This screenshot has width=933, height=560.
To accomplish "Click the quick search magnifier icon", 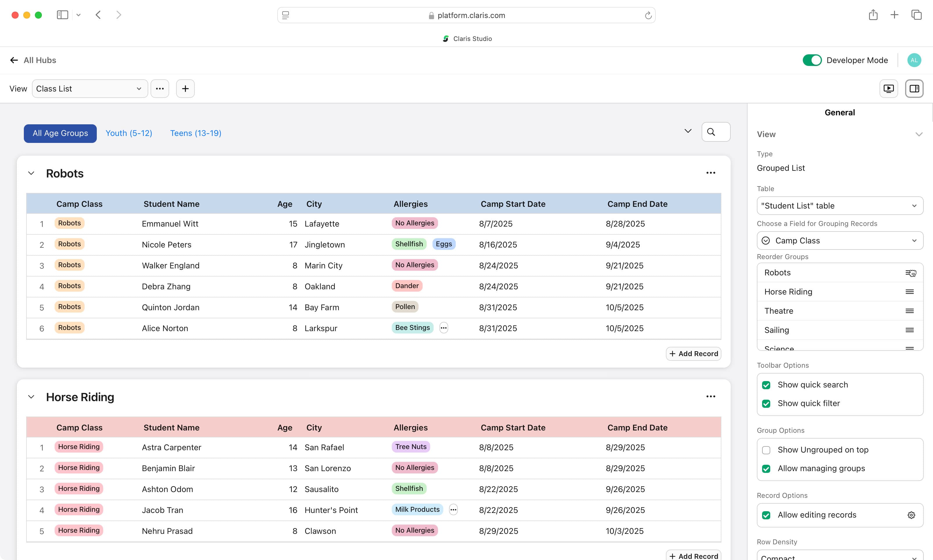I will [711, 132].
